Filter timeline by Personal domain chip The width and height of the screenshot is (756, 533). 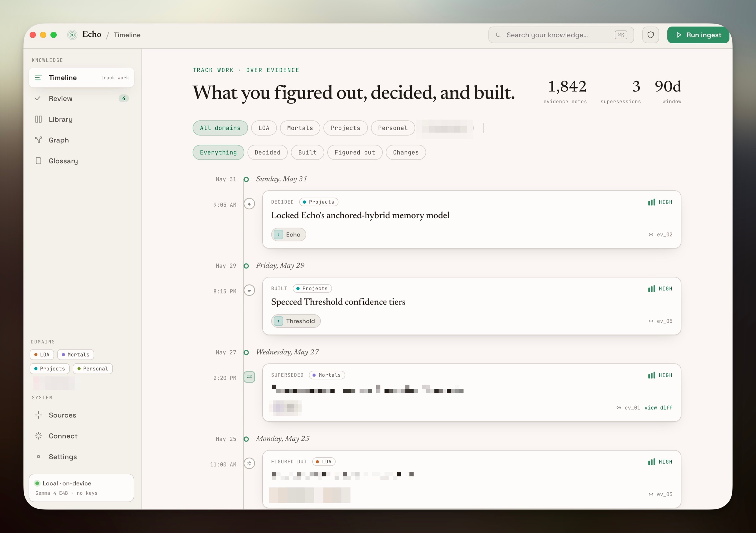click(393, 128)
